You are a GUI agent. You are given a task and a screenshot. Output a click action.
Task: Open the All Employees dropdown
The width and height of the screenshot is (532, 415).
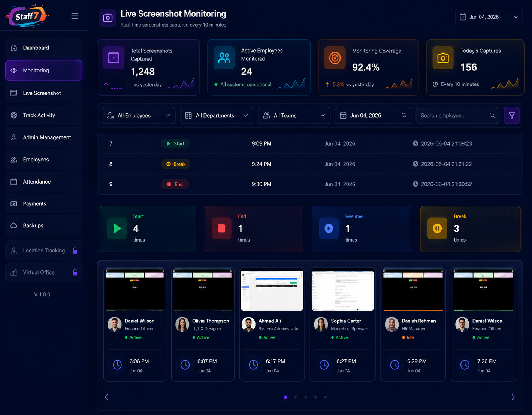click(139, 115)
